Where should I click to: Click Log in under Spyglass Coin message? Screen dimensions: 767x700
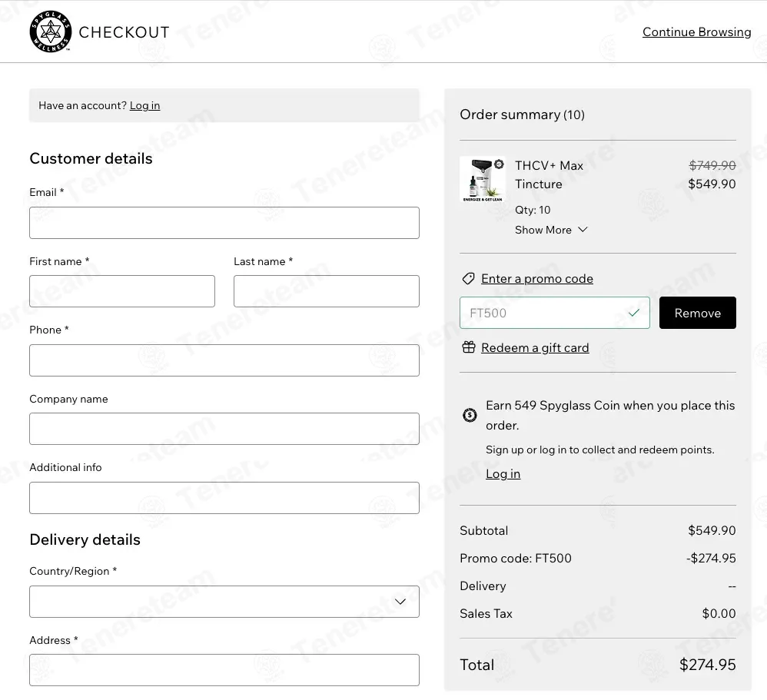[503, 473]
